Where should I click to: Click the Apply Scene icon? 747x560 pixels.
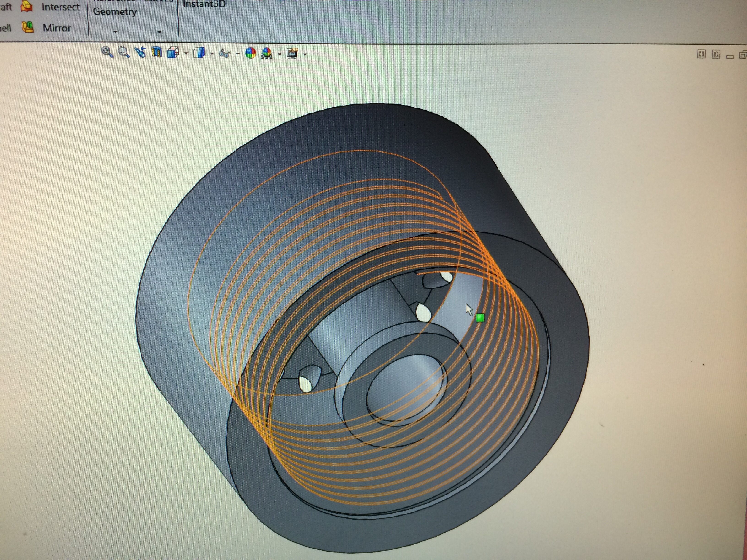tap(267, 53)
